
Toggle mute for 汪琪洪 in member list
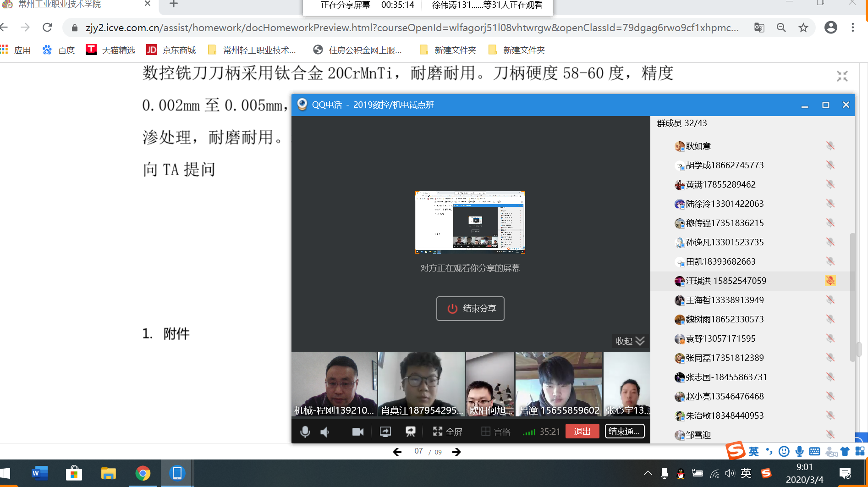coord(830,281)
